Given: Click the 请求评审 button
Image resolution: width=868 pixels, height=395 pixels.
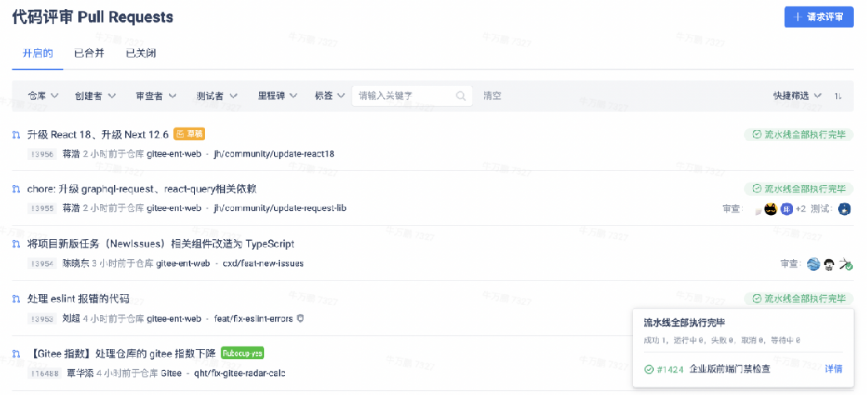Looking at the screenshot, I should tap(818, 17).
